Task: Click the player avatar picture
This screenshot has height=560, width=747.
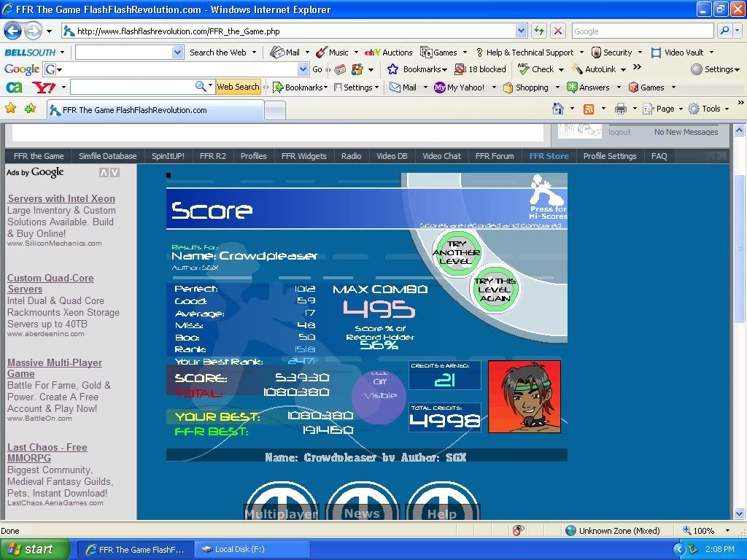Action: (x=524, y=397)
